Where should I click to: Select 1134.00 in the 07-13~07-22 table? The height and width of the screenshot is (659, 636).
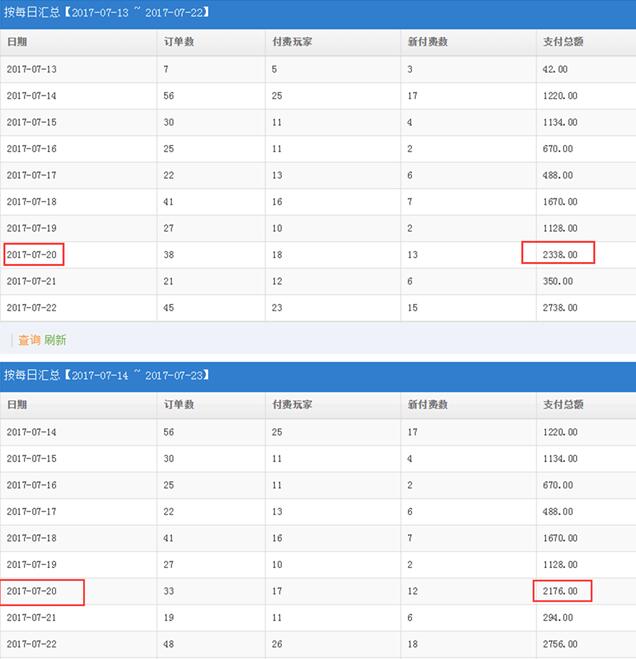coord(560,122)
